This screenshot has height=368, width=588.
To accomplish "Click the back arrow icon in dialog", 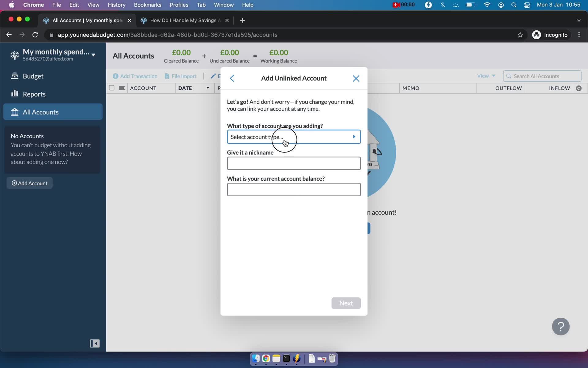I will [232, 78].
